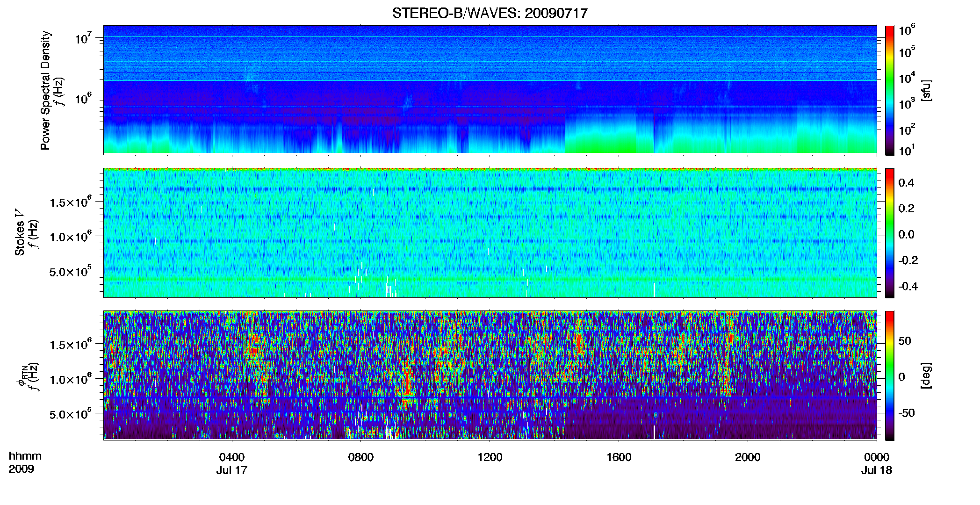Screen dimensions: 980x505
Task: Click the 2009 year label
Action: pos(22,469)
